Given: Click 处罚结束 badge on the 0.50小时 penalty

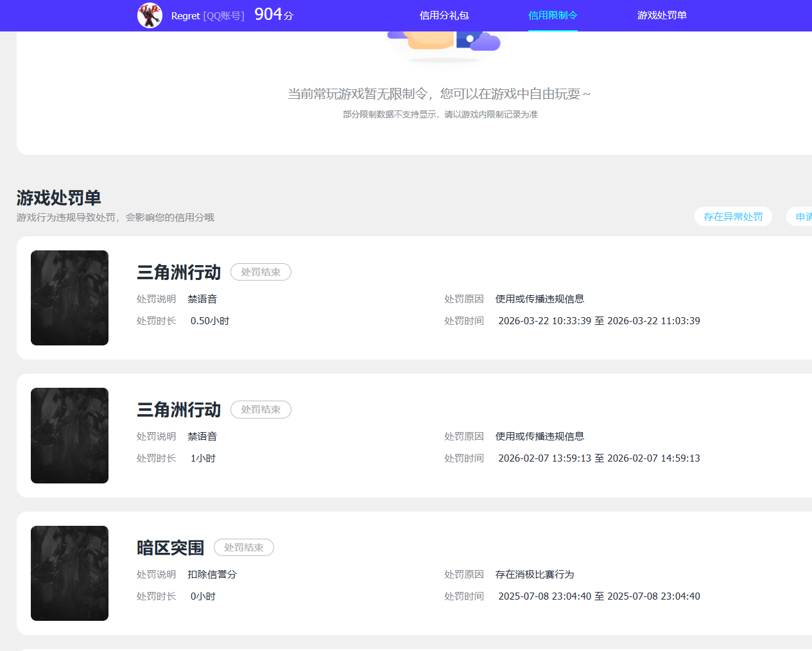Looking at the screenshot, I should [261, 272].
